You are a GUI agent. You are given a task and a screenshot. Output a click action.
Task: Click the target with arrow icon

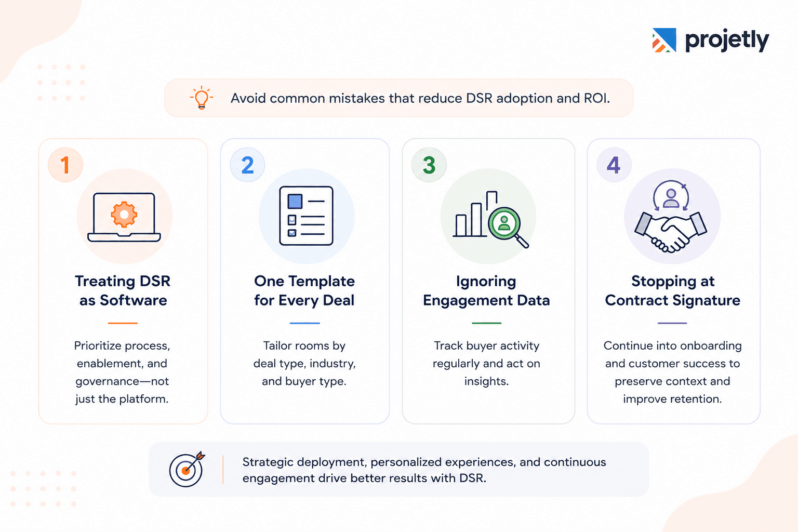[x=187, y=469]
